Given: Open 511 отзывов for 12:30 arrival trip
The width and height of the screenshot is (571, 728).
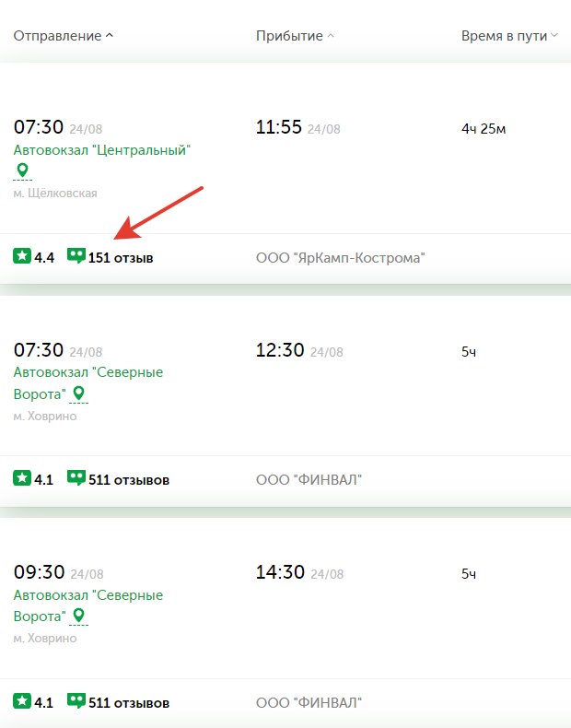Looking at the screenshot, I should tap(129, 479).
